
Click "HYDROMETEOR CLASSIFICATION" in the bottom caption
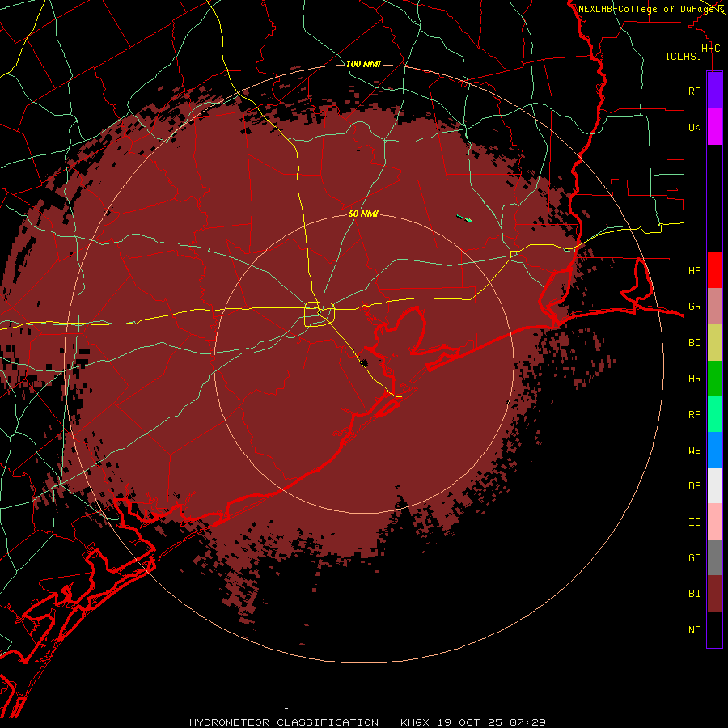pyautogui.click(x=284, y=722)
